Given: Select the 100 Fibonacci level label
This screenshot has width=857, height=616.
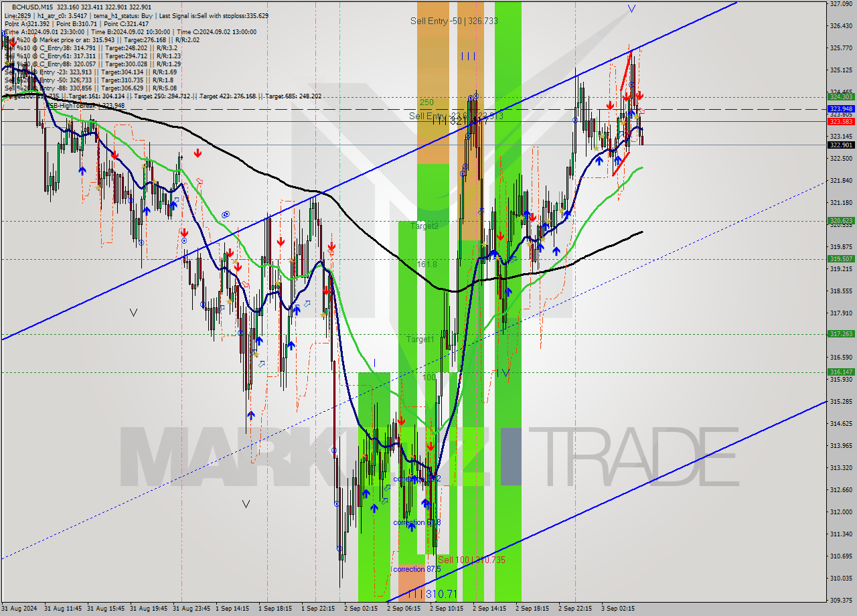Looking at the screenshot, I should pos(429,378).
